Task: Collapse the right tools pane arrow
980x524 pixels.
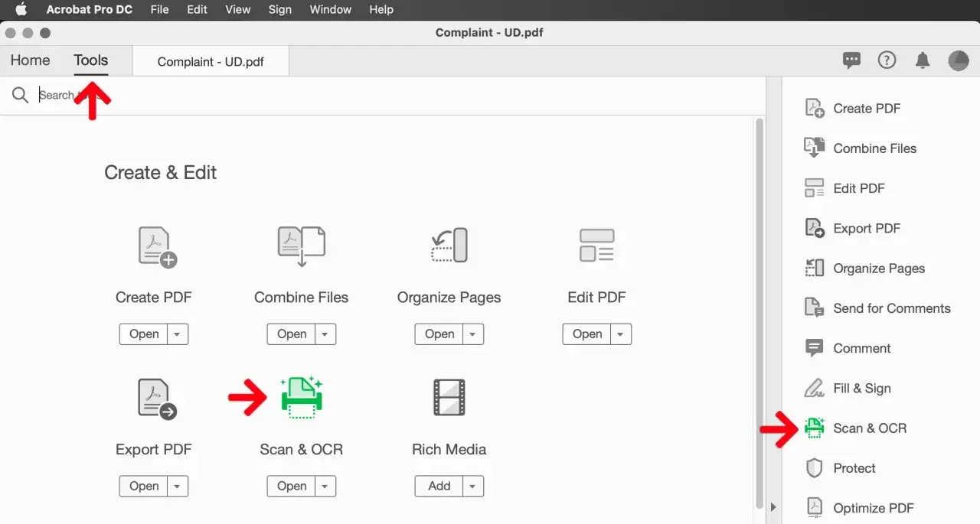Action: click(773, 506)
